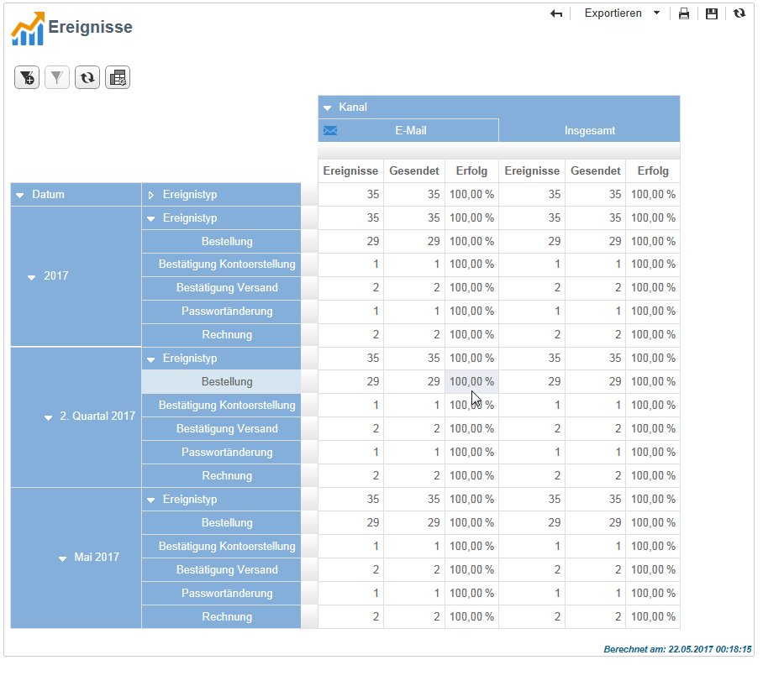Viewport: 784px width, 681px height.
Task: Select Bestellung row under 2017
Action: [222, 241]
